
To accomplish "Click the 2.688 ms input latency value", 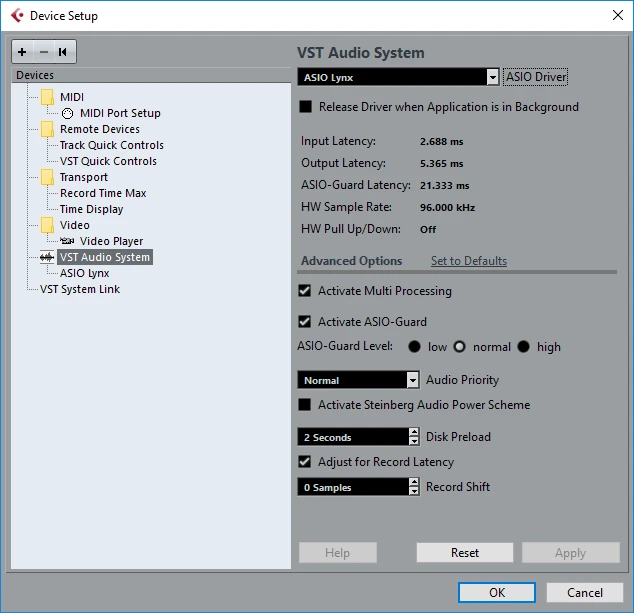I will pyautogui.click(x=442, y=142).
